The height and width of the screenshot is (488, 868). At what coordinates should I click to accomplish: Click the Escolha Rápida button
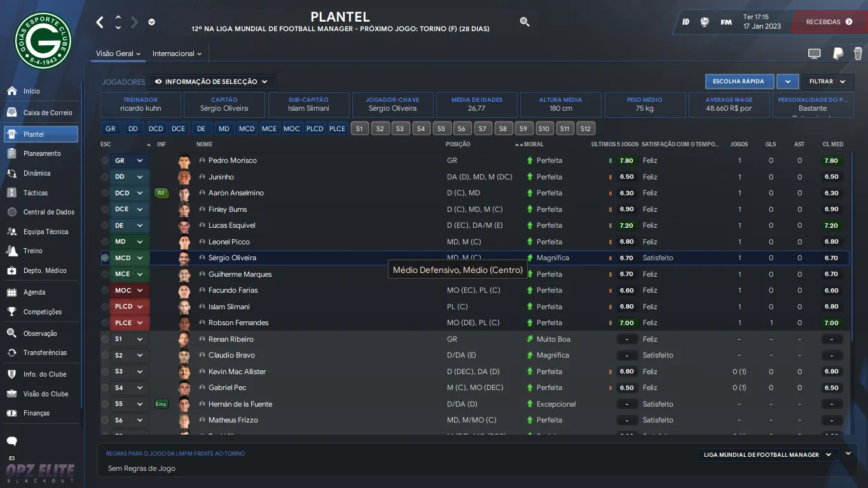click(x=739, y=81)
